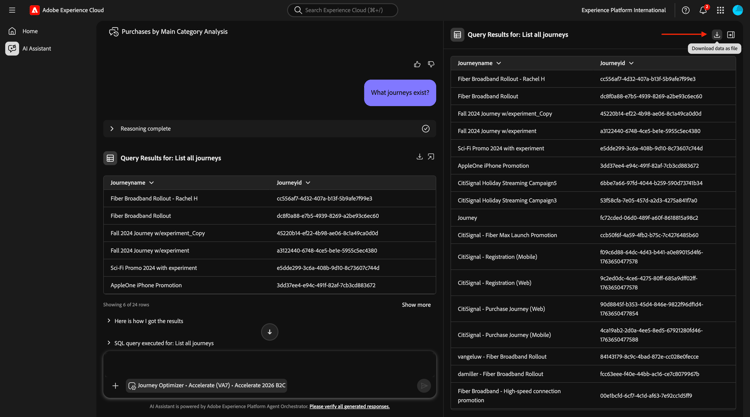Click the table icon in right panel header
This screenshot has height=417, width=750.
pyautogui.click(x=457, y=34)
